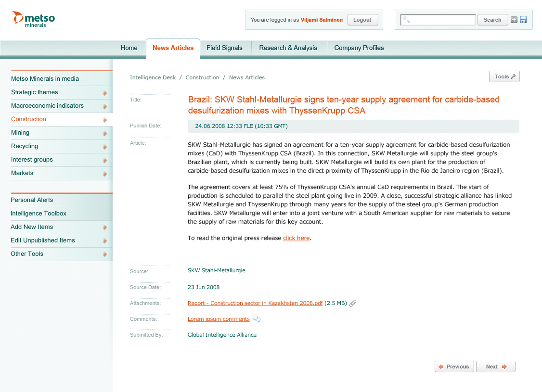Expand the Macroeconomic indicators arrow
Image resolution: width=542 pixels, height=392 pixels.
point(105,106)
